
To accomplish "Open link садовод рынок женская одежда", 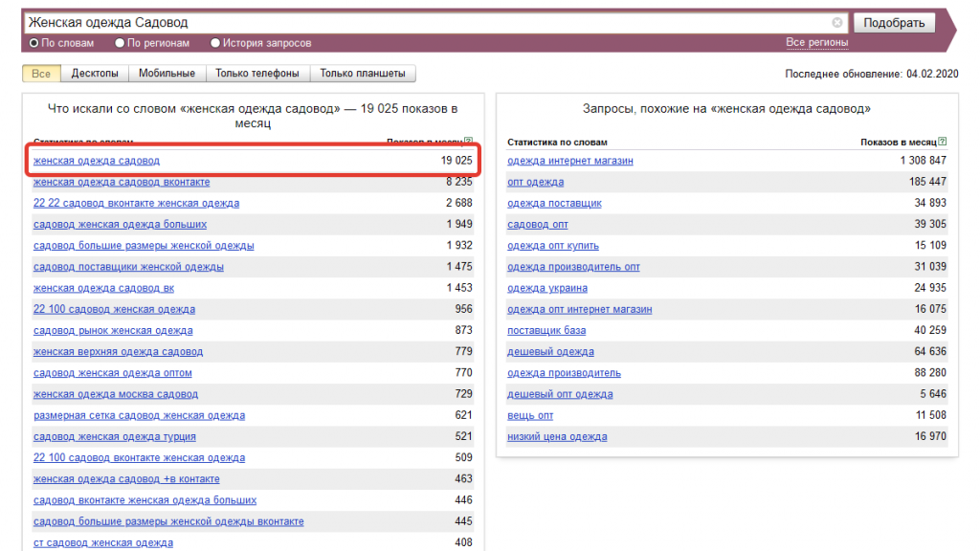I will click(x=113, y=330).
